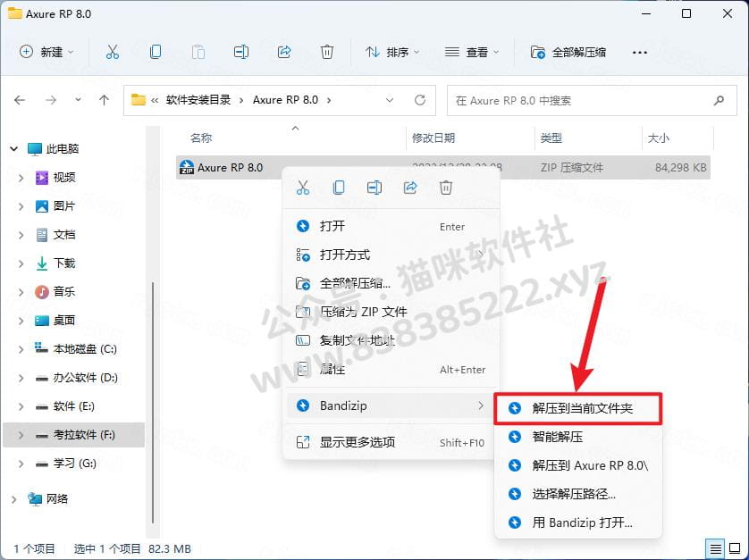Viewport: 749px width, 560px height.
Task: Select 下载 in the navigation tree
Action: pyautogui.click(x=64, y=263)
